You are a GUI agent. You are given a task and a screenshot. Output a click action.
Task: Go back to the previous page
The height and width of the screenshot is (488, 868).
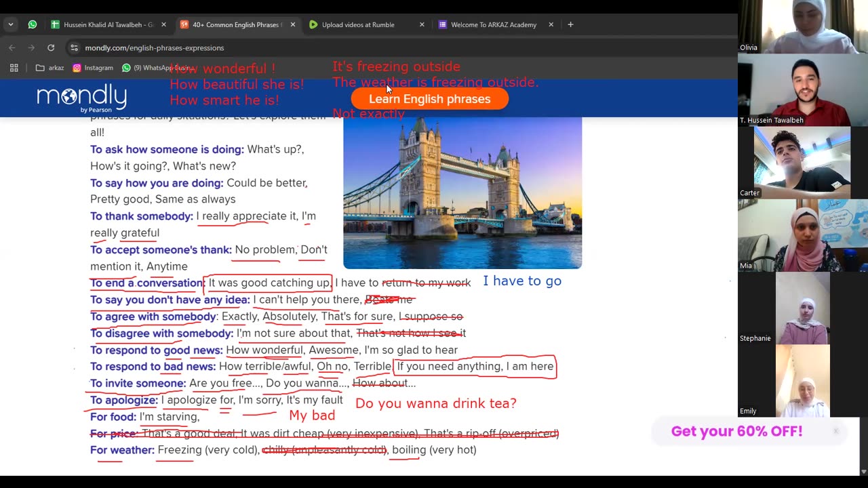[12, 47]
